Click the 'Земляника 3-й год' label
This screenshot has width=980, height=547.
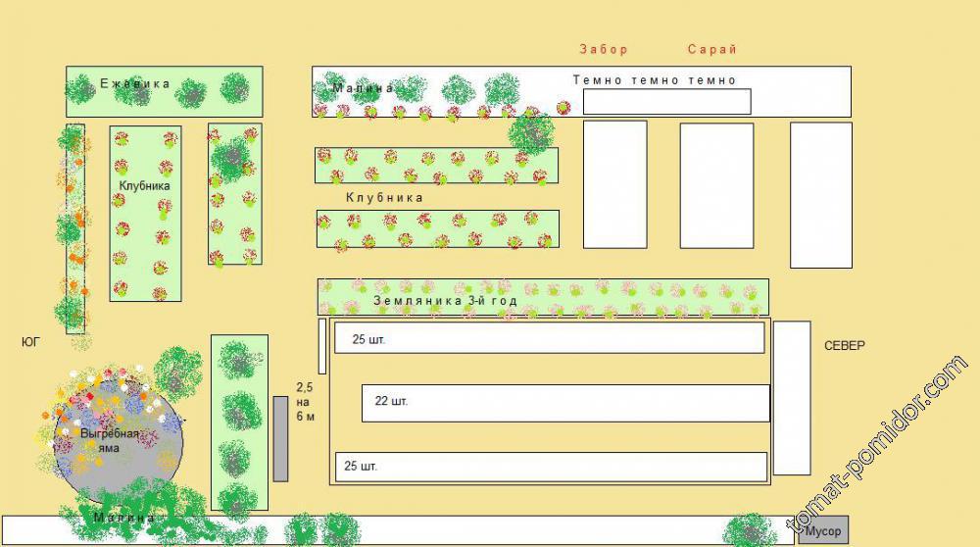(446, 301)
